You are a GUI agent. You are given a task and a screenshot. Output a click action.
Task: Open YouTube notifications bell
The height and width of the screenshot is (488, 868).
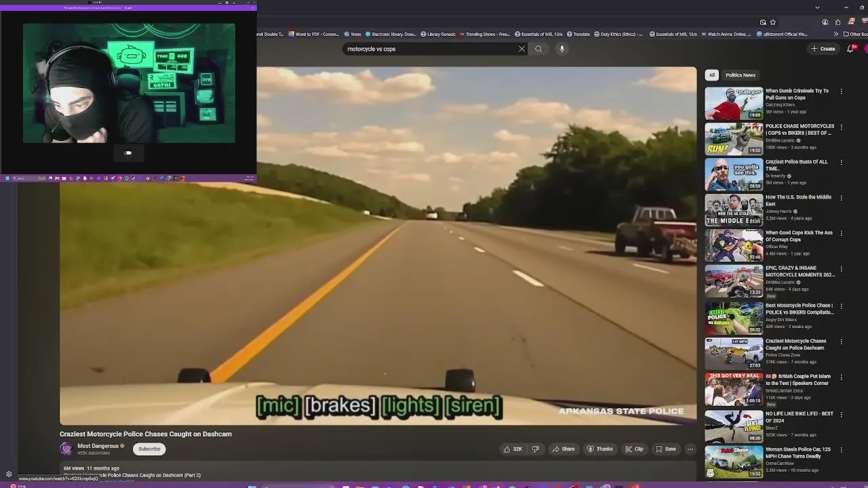851,49
